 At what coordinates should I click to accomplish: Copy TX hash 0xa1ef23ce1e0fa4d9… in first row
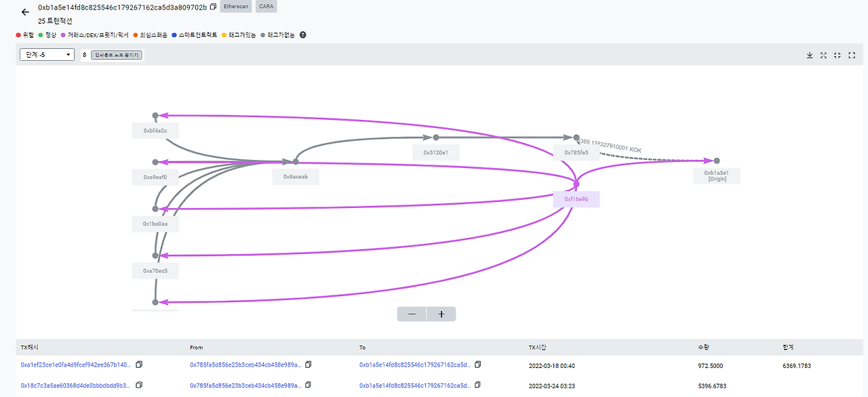click(x=139, y=365)
